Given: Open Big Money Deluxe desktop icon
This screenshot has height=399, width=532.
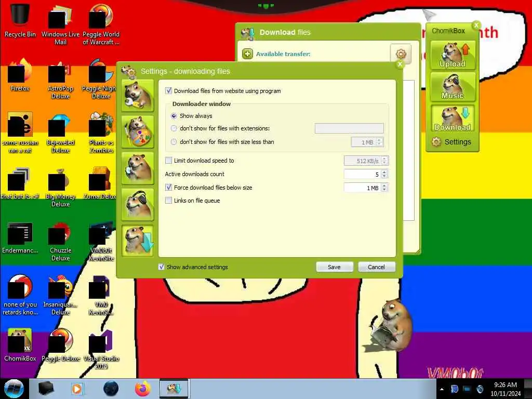Looking at the screenshot, I should pos(60,187).
